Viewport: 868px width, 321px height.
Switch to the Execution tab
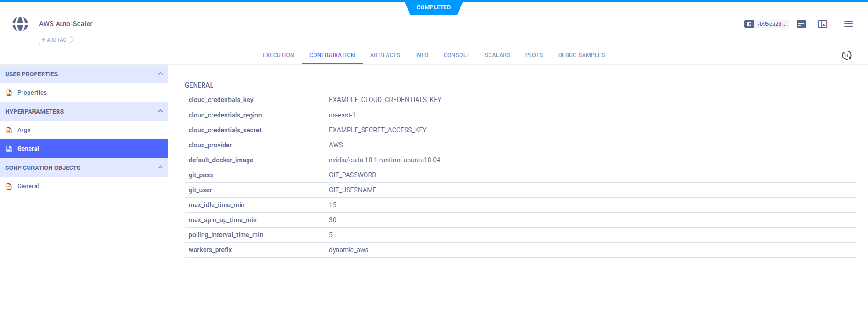pos(278,55)
